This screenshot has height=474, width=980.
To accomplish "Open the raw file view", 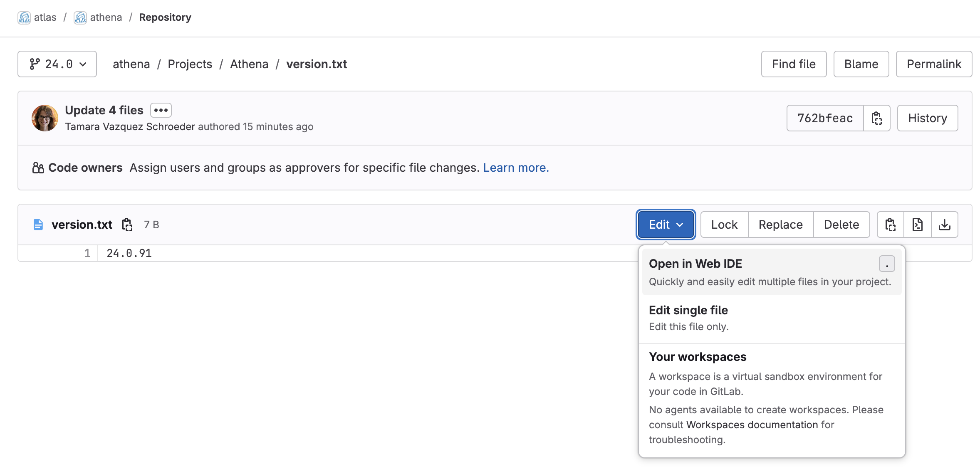I will (918, 225).
